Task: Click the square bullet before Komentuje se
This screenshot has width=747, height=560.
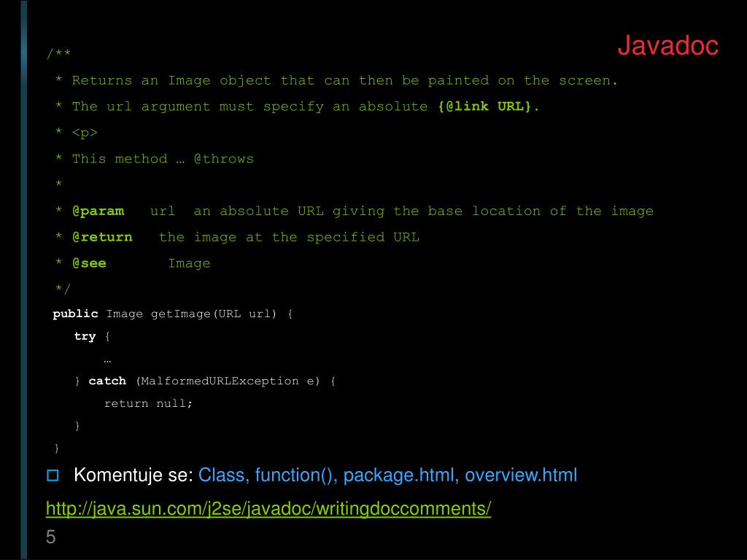Action: 53,475
